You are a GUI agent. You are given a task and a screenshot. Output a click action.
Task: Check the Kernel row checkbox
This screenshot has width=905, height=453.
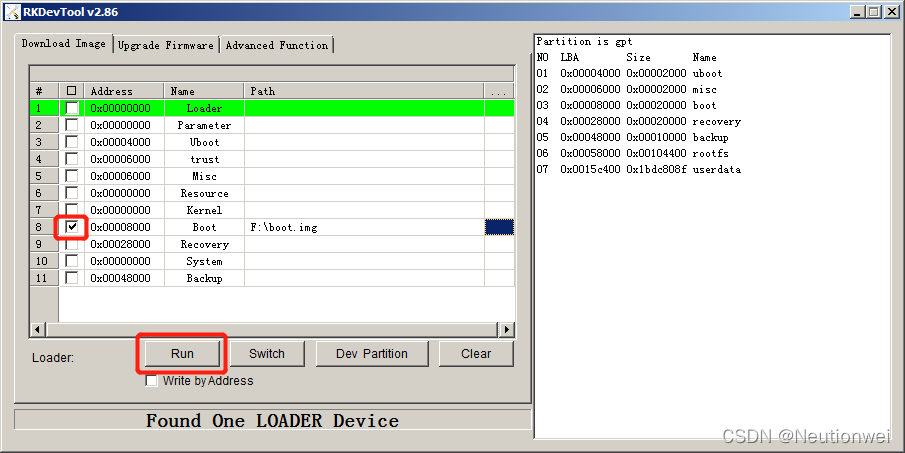click(x=72, y=210)
